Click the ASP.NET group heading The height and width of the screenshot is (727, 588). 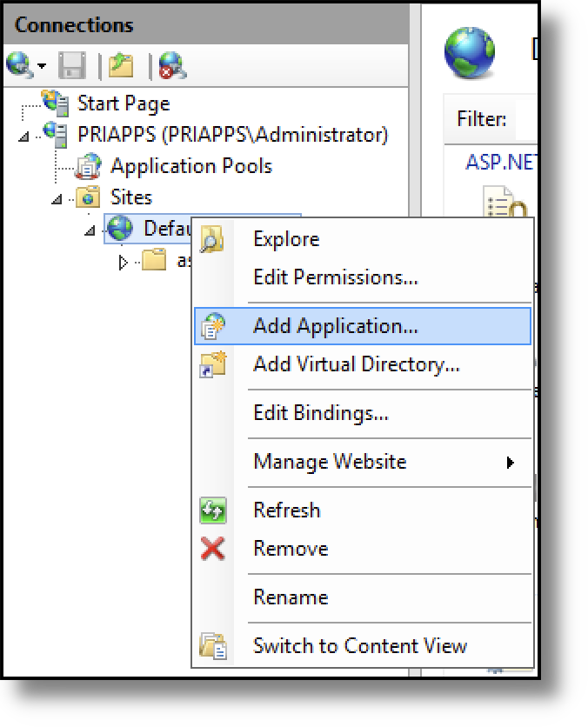point(501,163)
